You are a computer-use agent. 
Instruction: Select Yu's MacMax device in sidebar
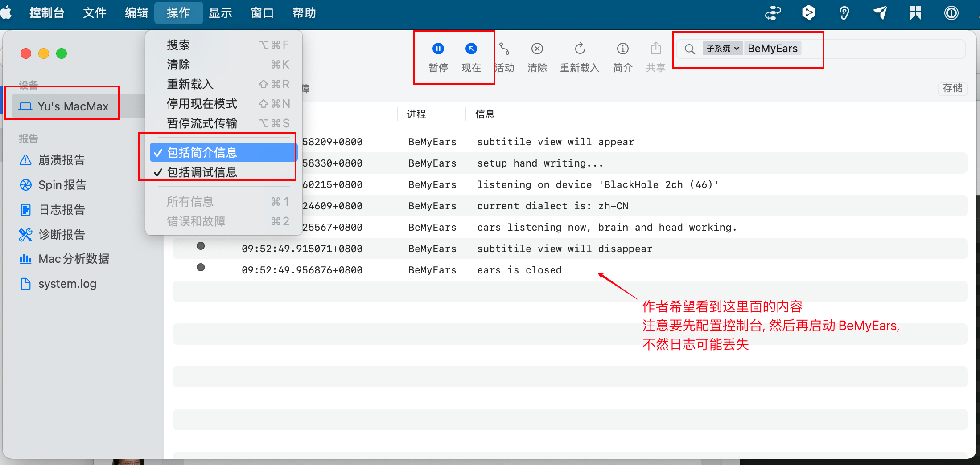click(73, 106)
